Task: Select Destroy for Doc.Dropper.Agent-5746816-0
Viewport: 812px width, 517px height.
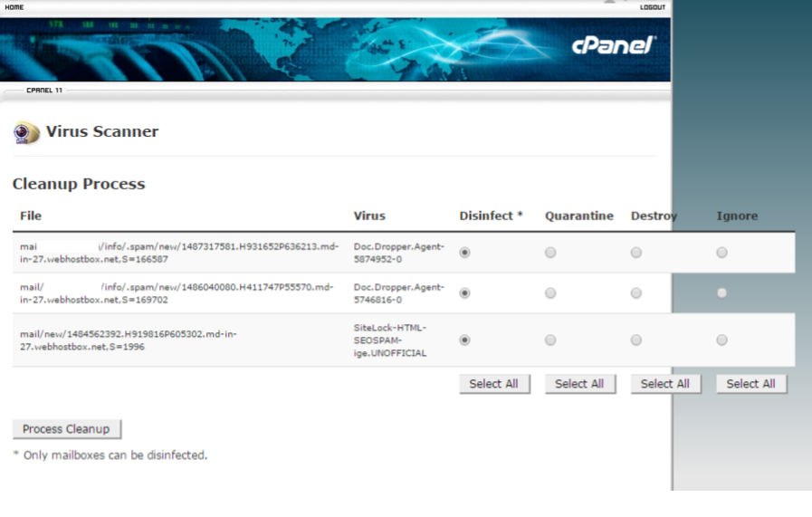Action: pos(636,293)
